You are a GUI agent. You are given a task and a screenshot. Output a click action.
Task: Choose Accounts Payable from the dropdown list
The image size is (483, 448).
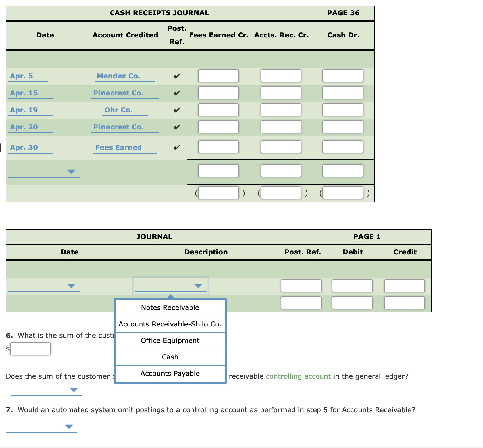click(x=170, y=373)
